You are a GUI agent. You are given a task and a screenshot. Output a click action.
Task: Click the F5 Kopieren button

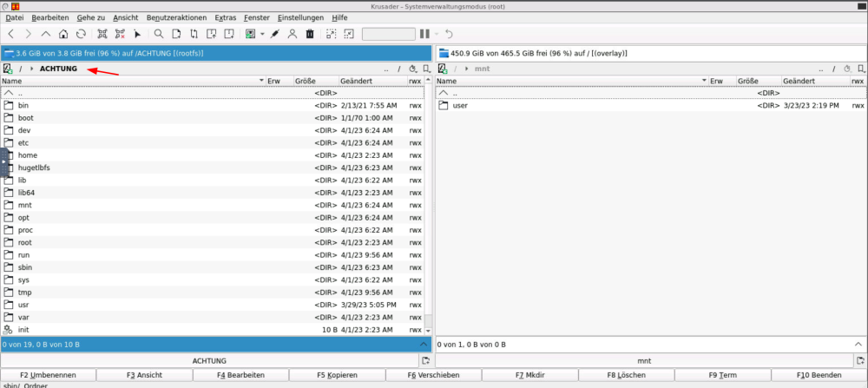[x=337, y=375]
